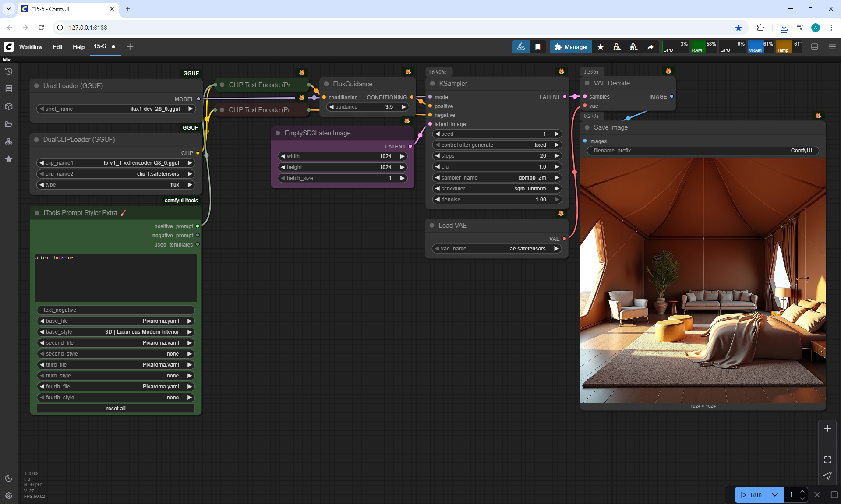Open the Workflows folder sidebar icon
Viewport: 841px width, 504px height.
click(9, 124)
